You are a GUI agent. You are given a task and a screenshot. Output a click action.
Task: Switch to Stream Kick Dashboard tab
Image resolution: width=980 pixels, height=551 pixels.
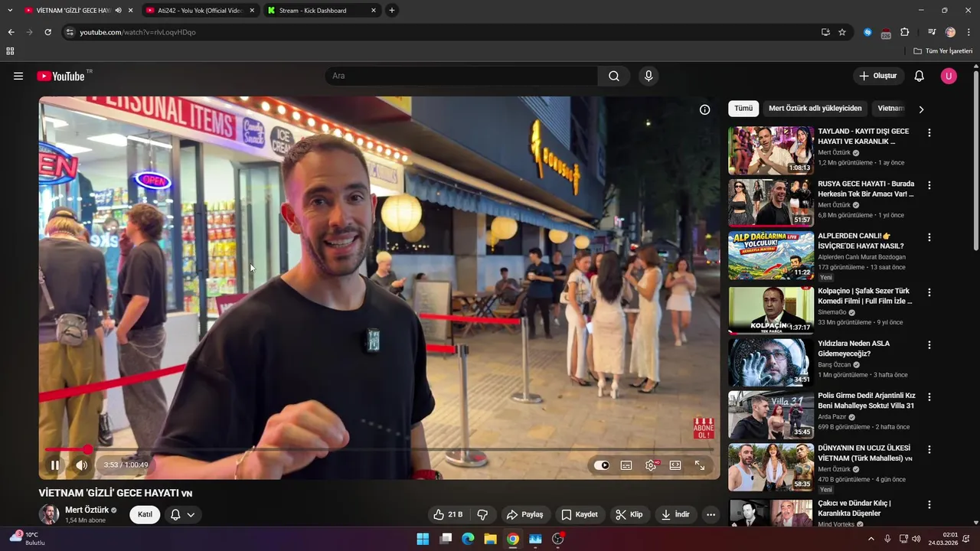click(x=322, y=11)
